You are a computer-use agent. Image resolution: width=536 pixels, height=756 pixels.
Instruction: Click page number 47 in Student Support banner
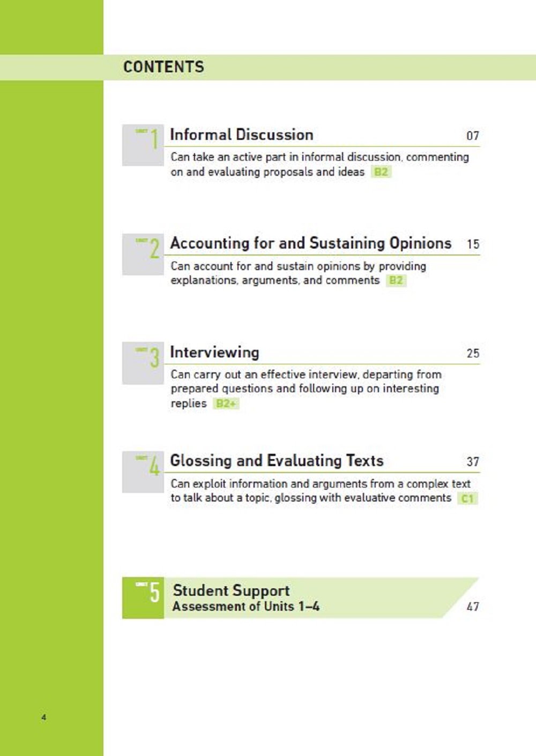(x=472, y=607)
